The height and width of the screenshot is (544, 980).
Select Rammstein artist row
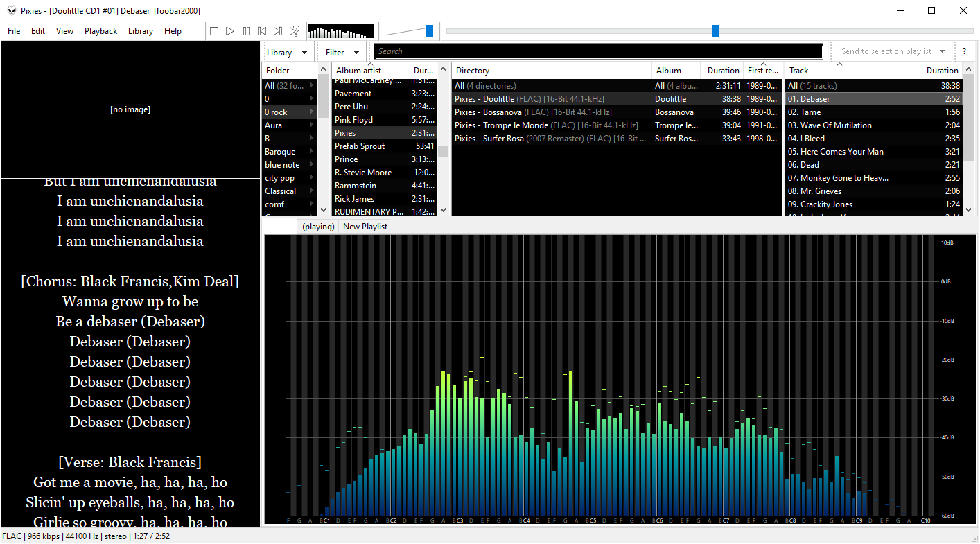click(385, 186)
